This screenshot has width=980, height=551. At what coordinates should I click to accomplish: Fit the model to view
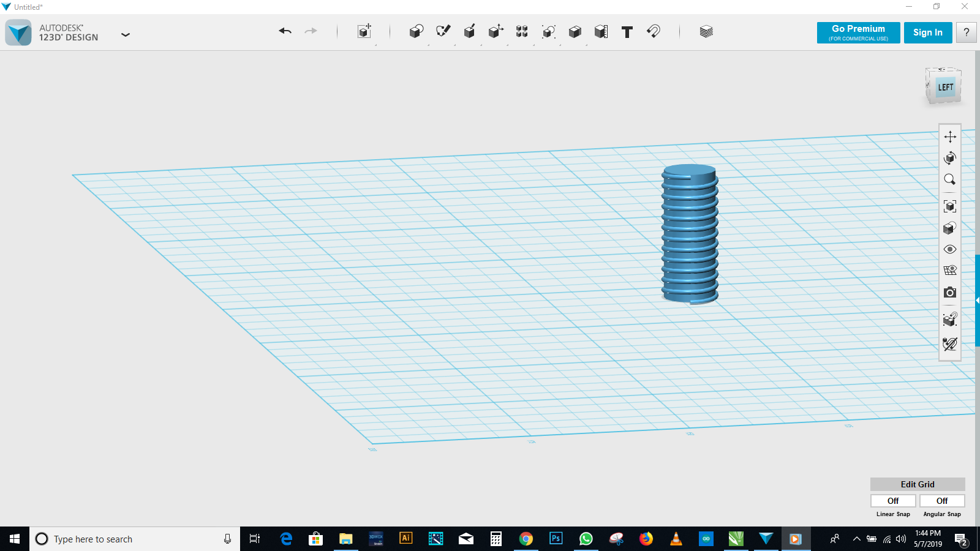pyautogui.click(x=950, y=206)
